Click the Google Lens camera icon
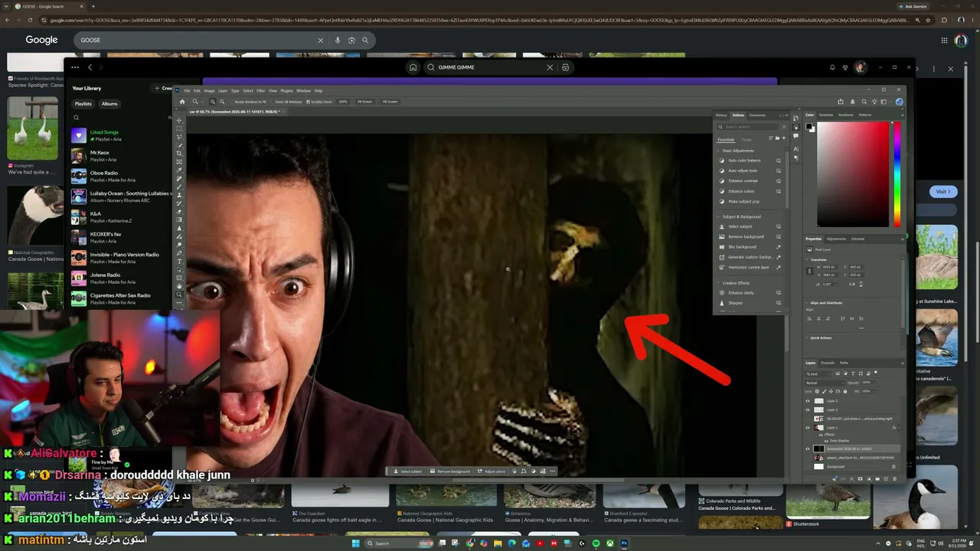 tap(351, 40)
